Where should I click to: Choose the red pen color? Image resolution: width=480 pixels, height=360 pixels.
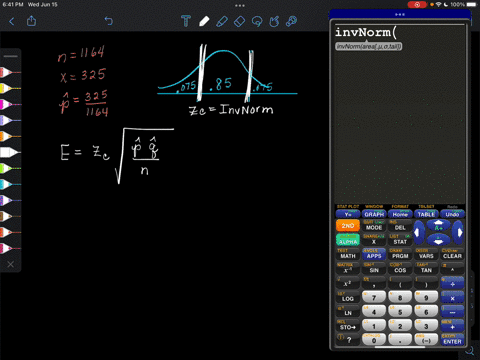pos(10,72)
